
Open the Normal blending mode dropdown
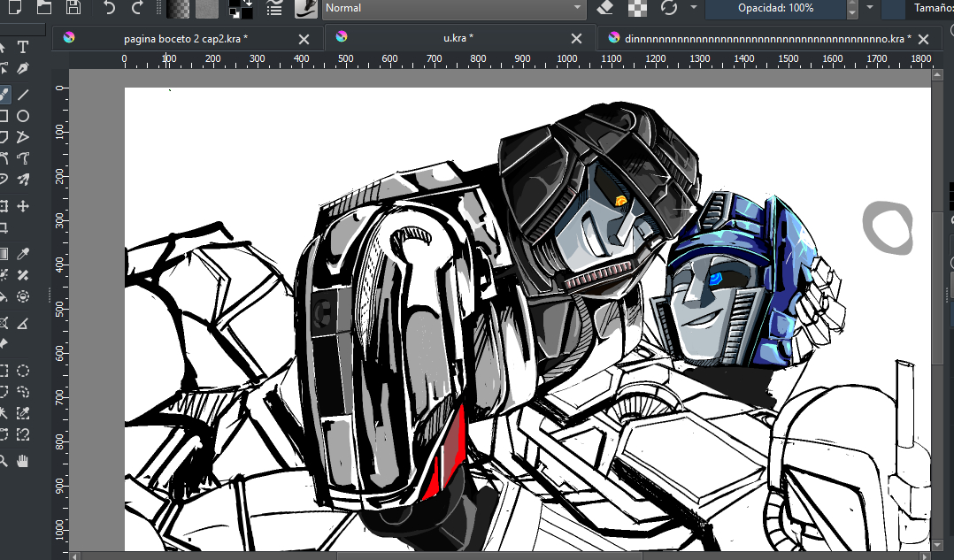click(454, 8)
